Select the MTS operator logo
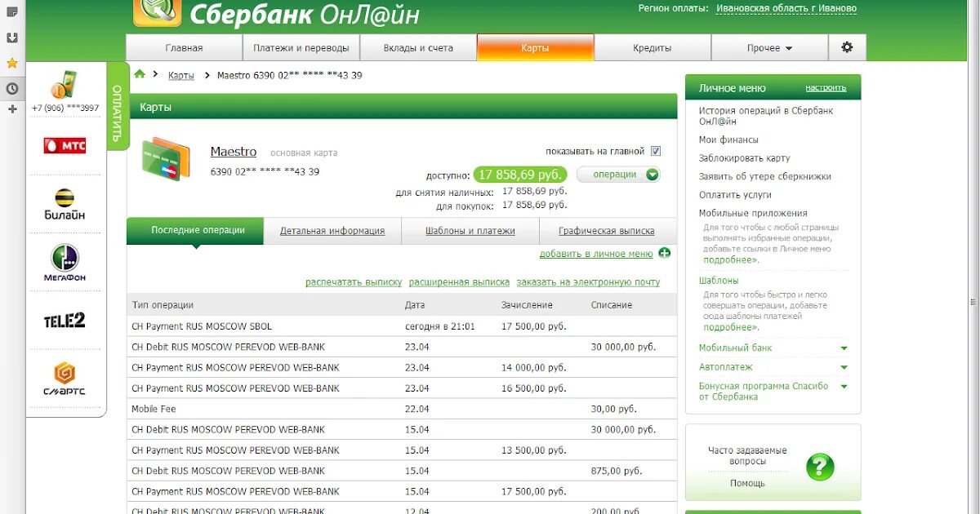Viewport: 980px width, 514px height. click(65, 145)
